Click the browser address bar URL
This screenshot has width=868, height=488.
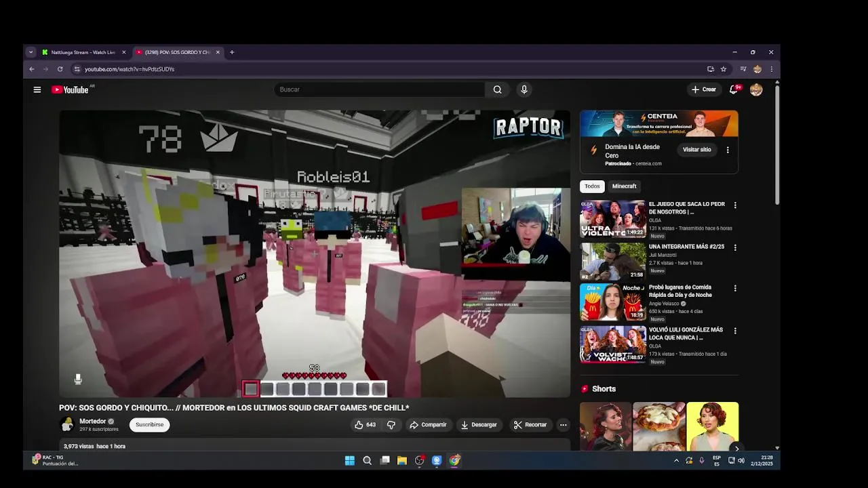130,69
